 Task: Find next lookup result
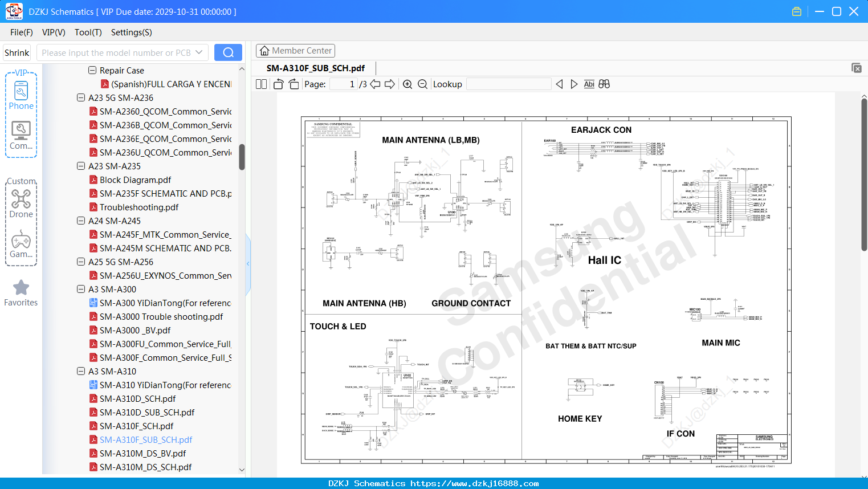(x=574, y=84)
